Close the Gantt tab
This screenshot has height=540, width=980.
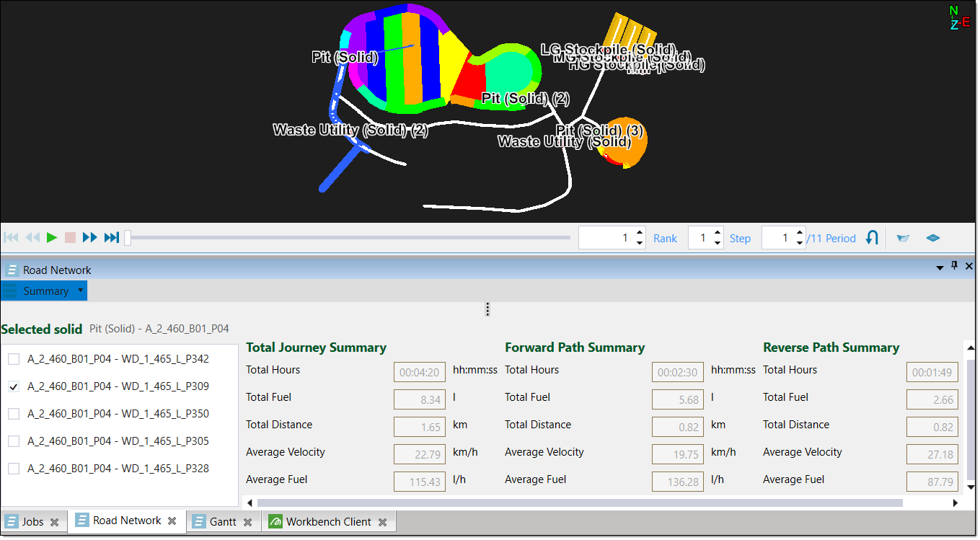(247, 522)
